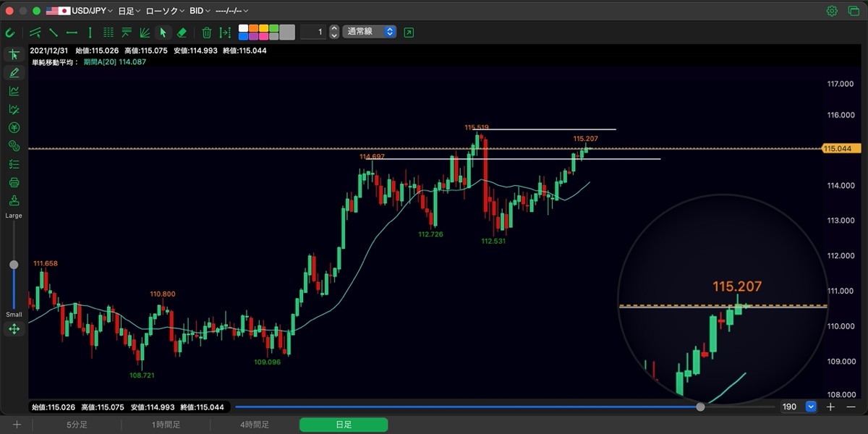Viewport: 868px width, 434px height.
Task: Open chart settings gear icon
Action: pos(832,11)
